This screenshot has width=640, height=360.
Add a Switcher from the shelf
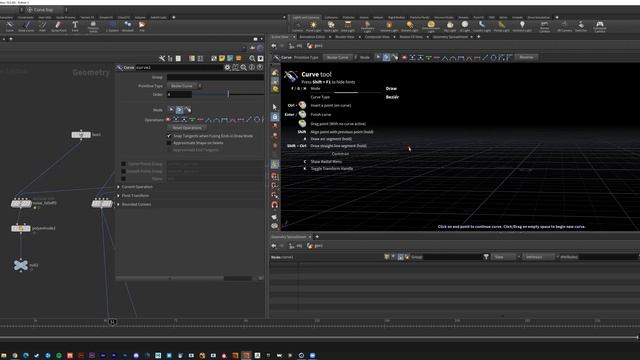(x=581, y=27)
